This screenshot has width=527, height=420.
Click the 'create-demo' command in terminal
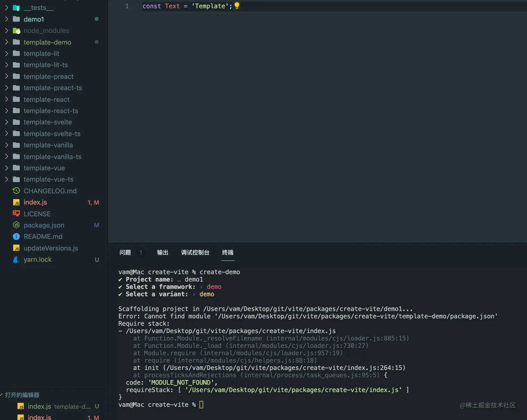pyautogui.click(x=220, y=272)
